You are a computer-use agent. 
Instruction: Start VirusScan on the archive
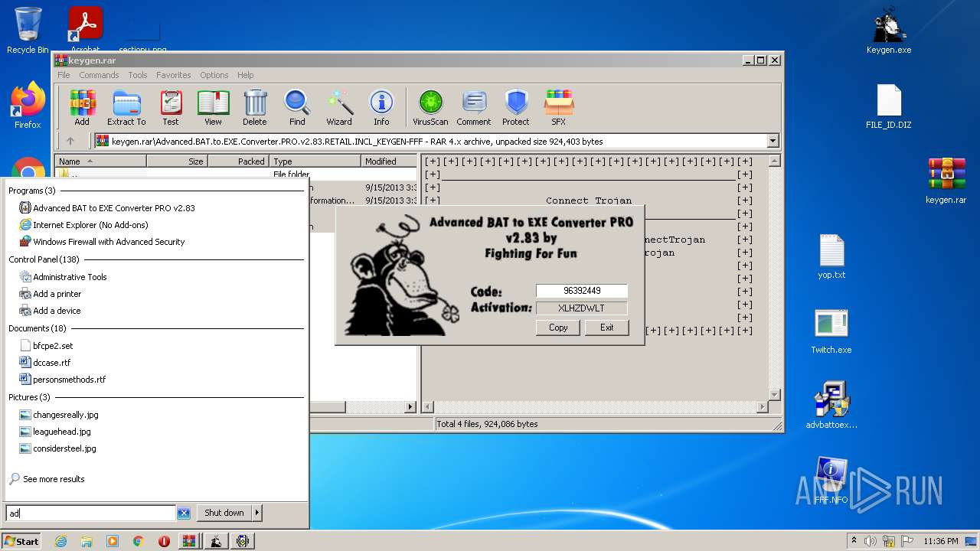tap(430, 107)
